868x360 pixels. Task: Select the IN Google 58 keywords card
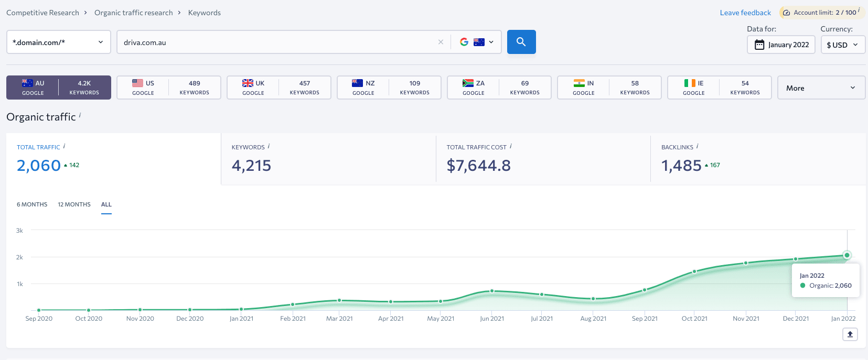pos(609,88)
